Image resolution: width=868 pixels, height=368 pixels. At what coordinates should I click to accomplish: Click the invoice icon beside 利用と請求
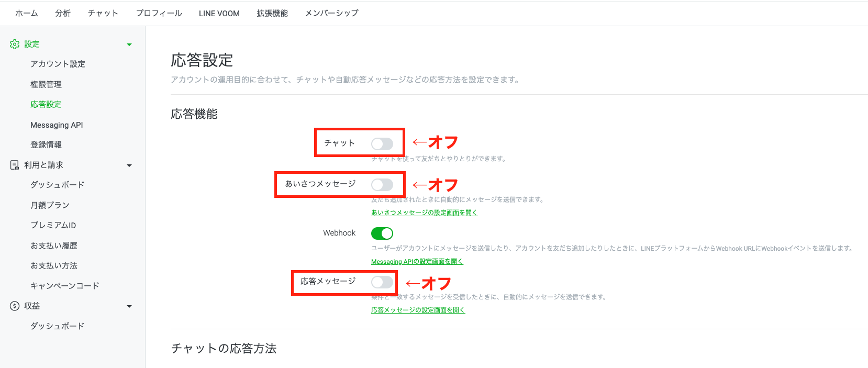point(15,165)
